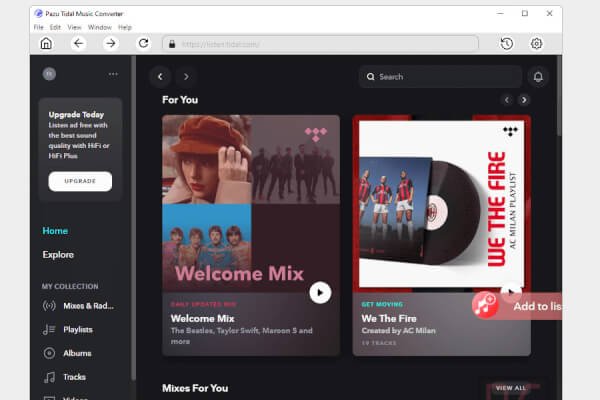The width and height of the screenshot is (600, 400).
Task: Open the Window menu
Action: [99, 27]
